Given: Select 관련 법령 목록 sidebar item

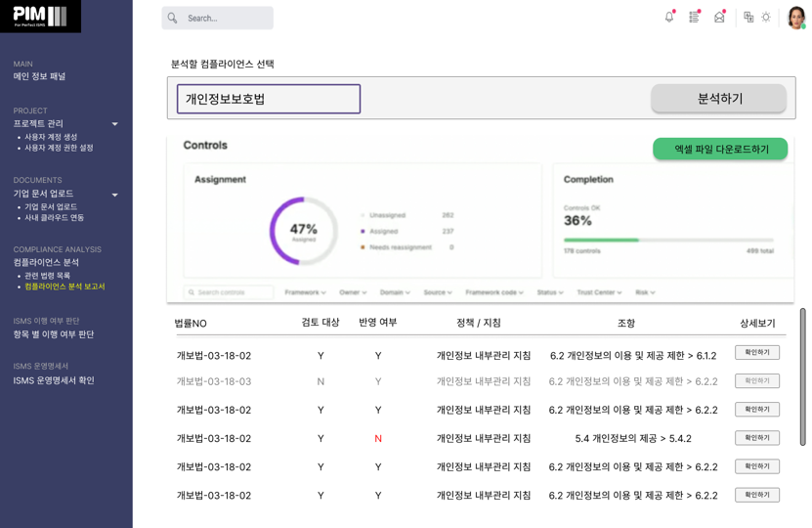Looking at the screenshot, I should point(47,276).
